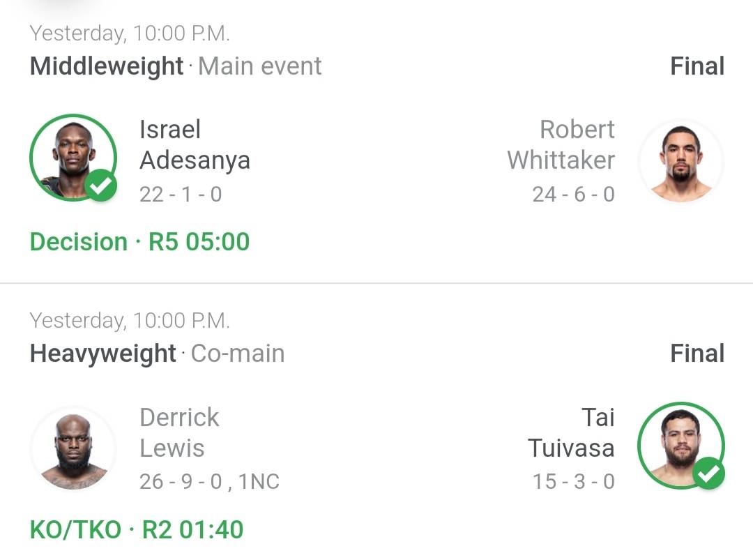Tap Tai Tuivasa's fighter photo

click(x=680, y=445)
